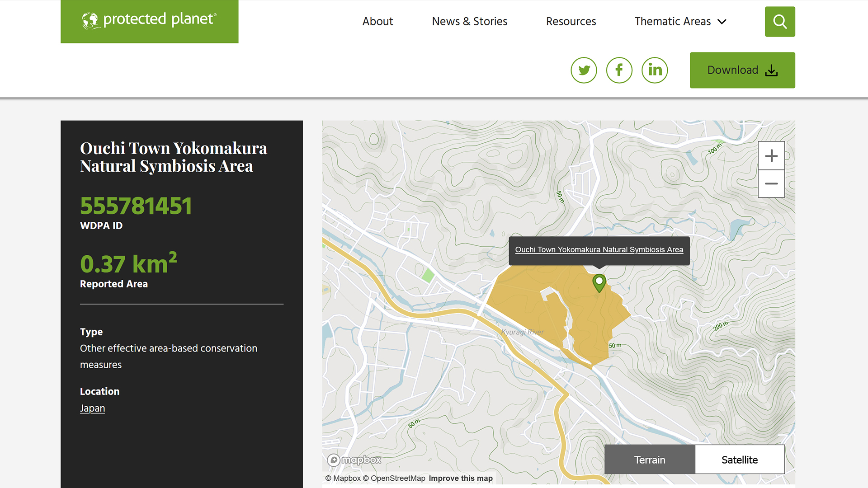Zoom in on the map
Screen dimensions: 868x488
[x=771, y=156]
